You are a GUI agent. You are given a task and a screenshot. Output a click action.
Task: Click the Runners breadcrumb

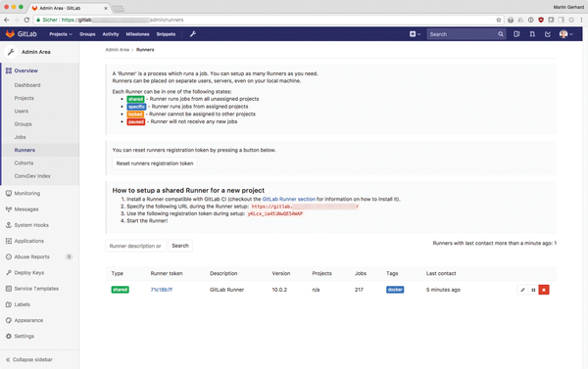(145, 50)
